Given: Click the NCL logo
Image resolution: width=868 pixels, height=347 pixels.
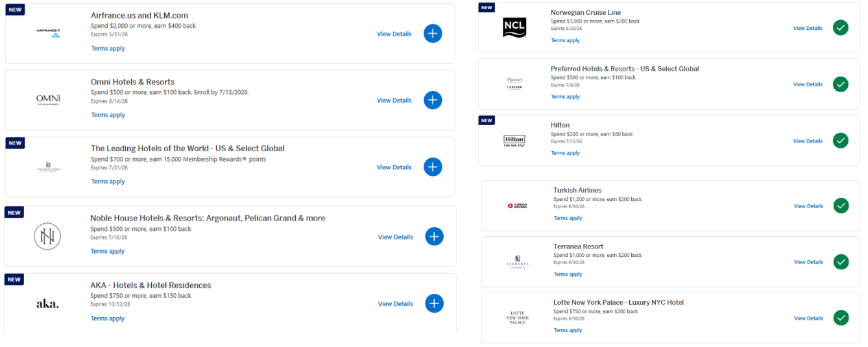Looking at the screenshot, I should [x=514, y=28].
